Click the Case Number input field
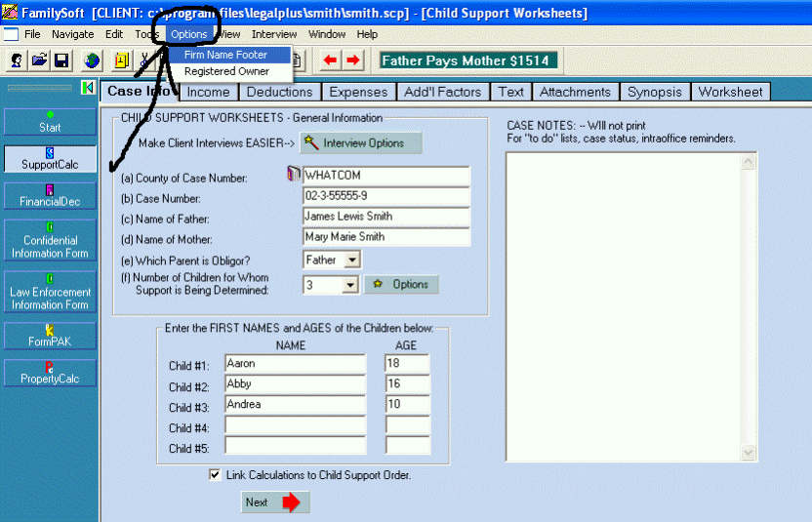This screenshot has width=812, height=522. click(x=386, y=197)
